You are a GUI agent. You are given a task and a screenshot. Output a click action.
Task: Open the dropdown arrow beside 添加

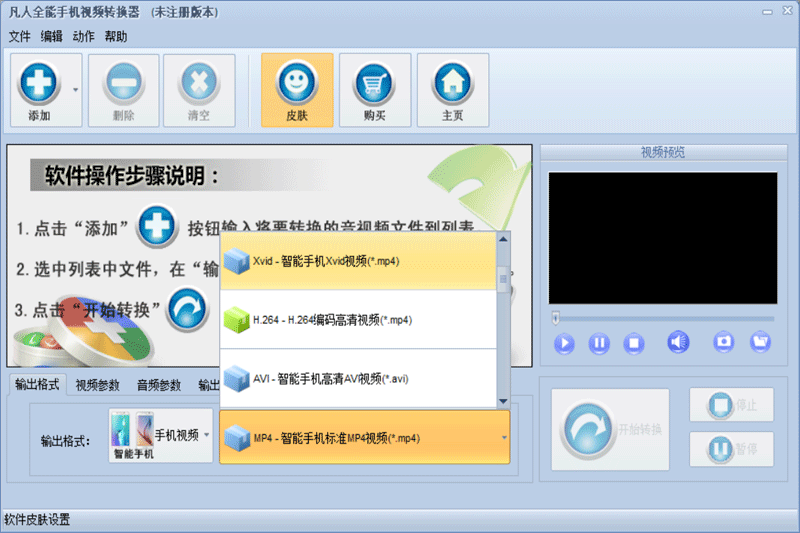76,90
